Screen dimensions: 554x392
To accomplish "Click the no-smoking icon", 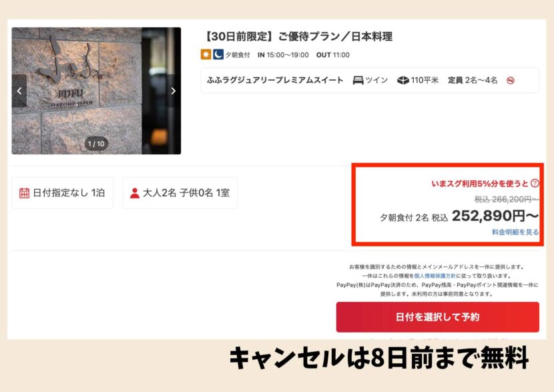I will [x=511, y=81].
